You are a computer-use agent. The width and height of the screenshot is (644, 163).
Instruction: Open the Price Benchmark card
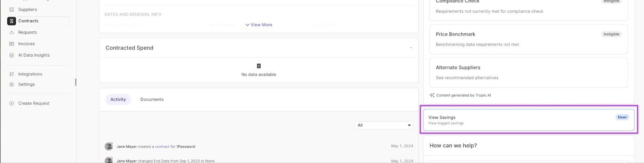(x=528, y=39)
